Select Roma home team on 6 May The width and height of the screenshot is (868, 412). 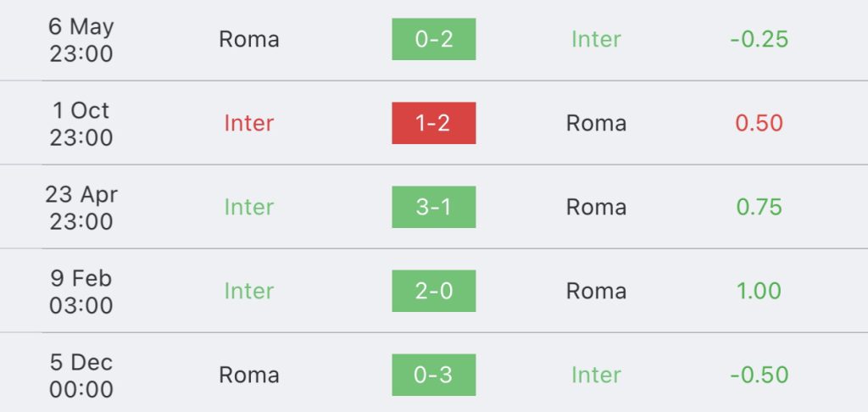pyautogui.click(x=248, y=39)
